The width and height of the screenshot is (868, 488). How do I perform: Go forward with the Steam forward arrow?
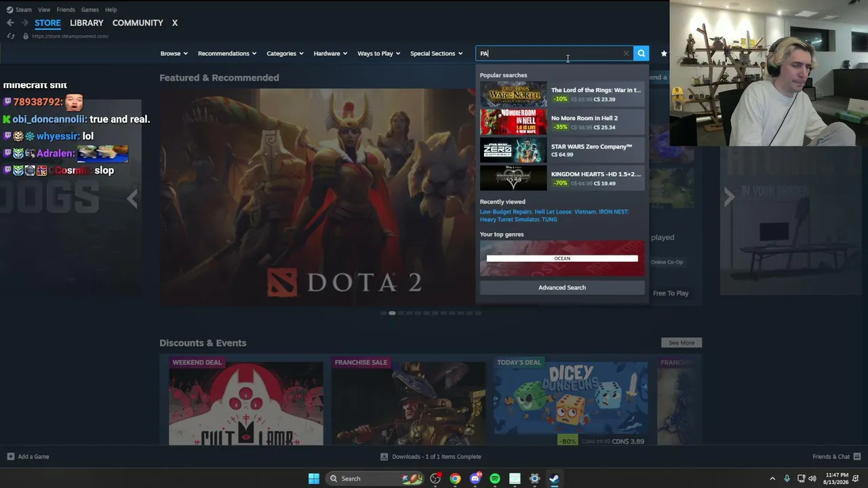click(24, 23)
